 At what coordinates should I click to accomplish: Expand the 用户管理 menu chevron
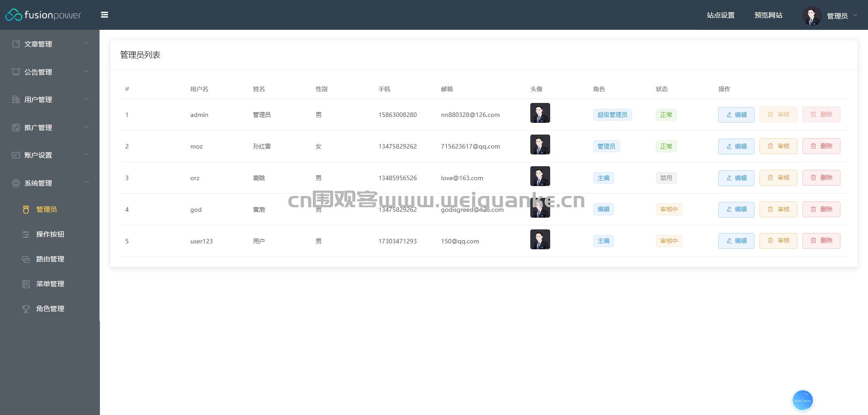(x=86, y=99)
